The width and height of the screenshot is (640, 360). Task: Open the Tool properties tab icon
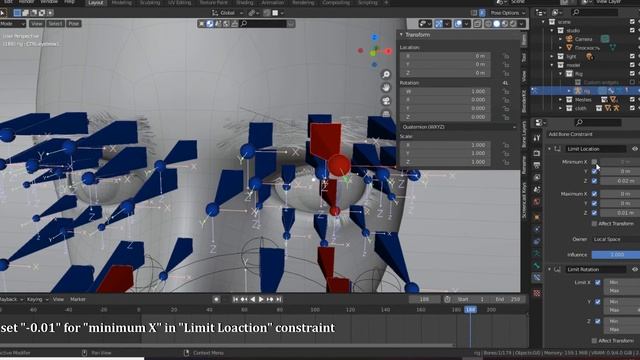537,138
